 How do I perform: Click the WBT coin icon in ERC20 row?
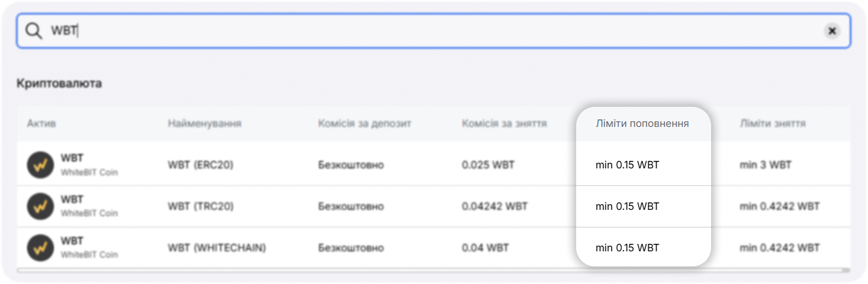click(x=40, y=165)
